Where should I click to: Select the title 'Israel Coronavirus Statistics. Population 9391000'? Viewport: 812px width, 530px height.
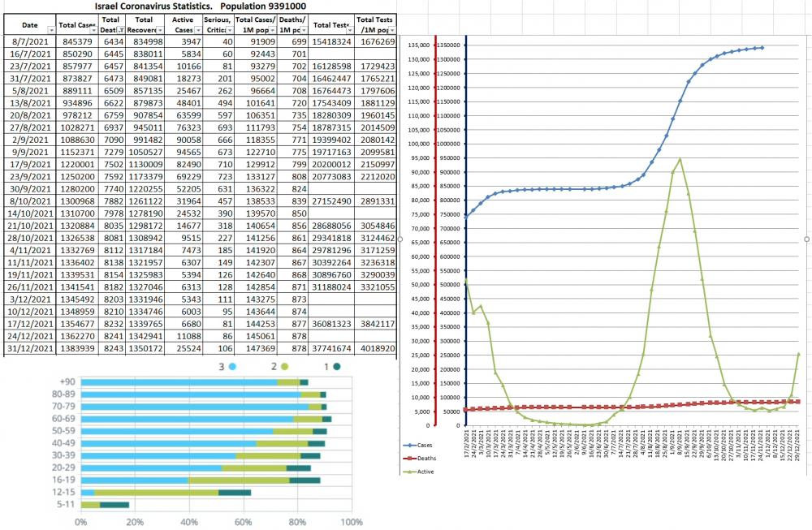pos(201,6)
